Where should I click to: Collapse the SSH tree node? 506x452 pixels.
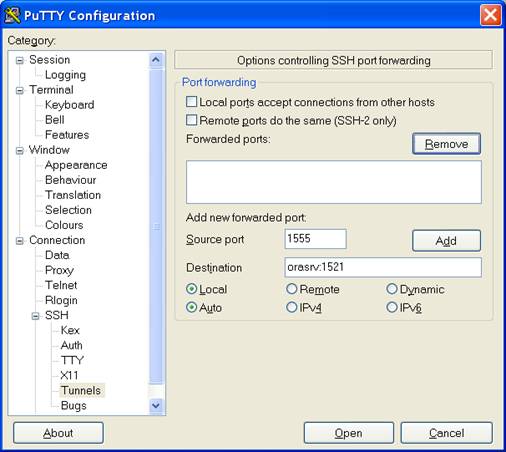(36, 316)
